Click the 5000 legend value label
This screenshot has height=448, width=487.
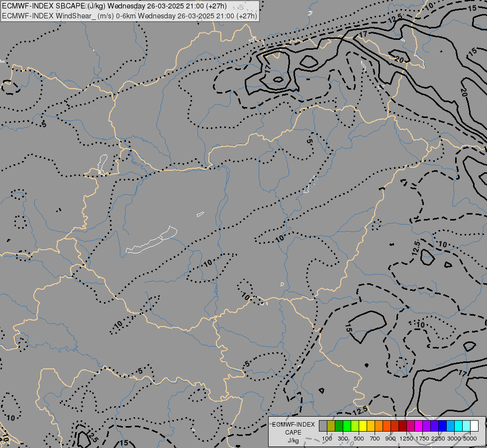pos(470,439)
